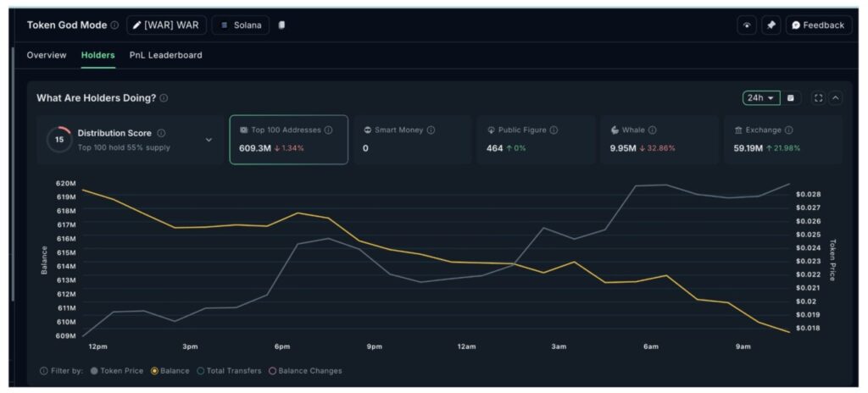Open the 24h timeframe dropdown
Screen dimensions: 868x393
[760, 98]
